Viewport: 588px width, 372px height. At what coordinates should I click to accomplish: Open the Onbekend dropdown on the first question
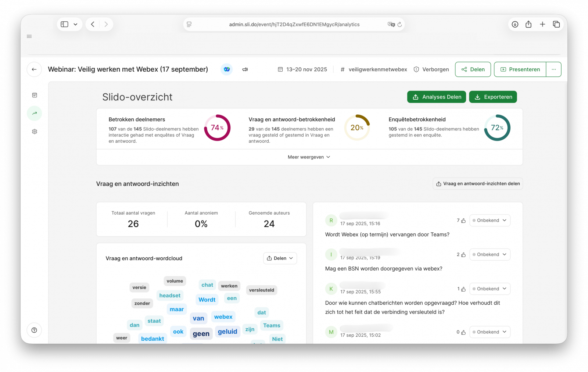(490, 220)
